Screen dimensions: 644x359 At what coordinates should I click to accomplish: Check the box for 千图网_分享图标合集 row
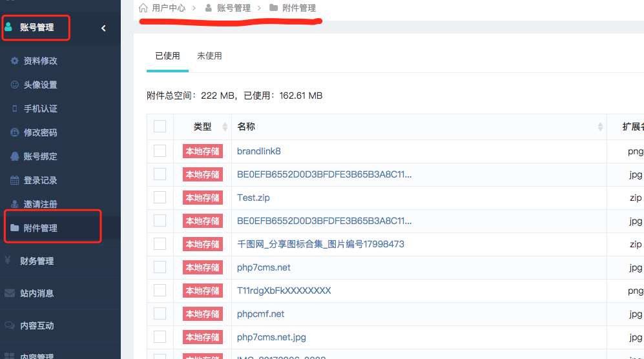coord(160,243)
